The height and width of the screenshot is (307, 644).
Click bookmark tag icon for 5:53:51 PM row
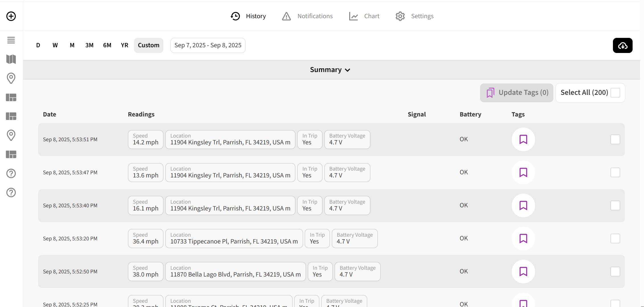[x=523, y=140]
